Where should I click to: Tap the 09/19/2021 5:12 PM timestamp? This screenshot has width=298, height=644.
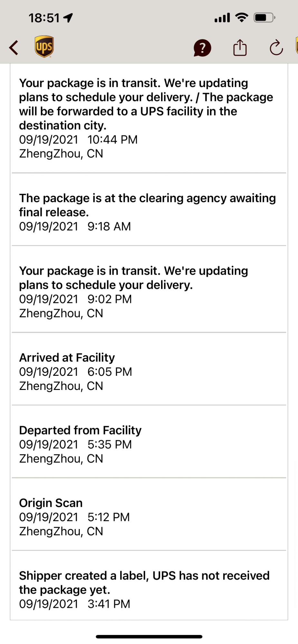(x=74, y=517)
